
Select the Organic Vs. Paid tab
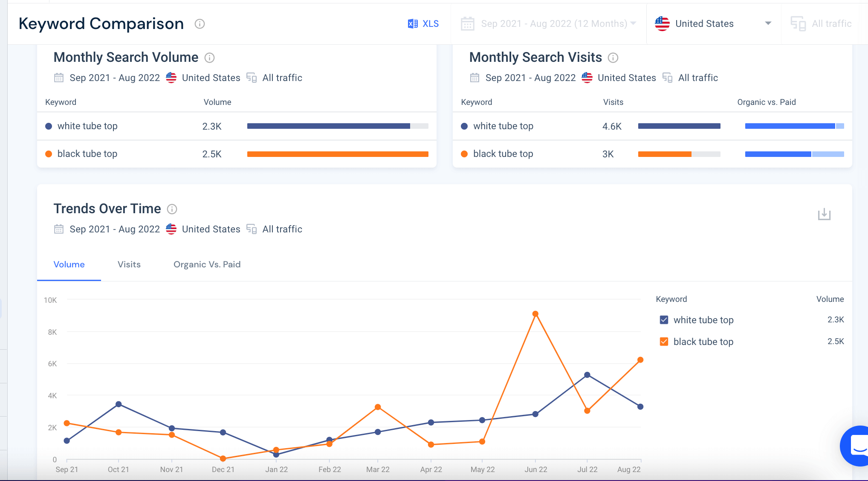pos(207,264)
